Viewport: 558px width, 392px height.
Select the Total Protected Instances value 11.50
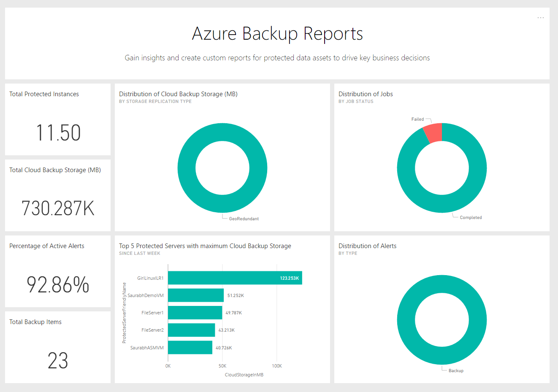click(58, 132)
